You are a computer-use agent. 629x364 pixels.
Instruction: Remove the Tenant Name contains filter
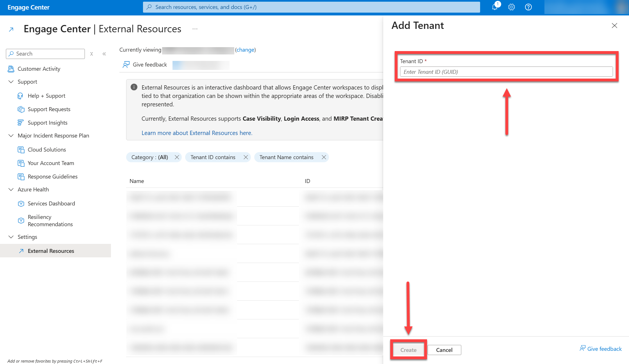(x=324, y=157)
